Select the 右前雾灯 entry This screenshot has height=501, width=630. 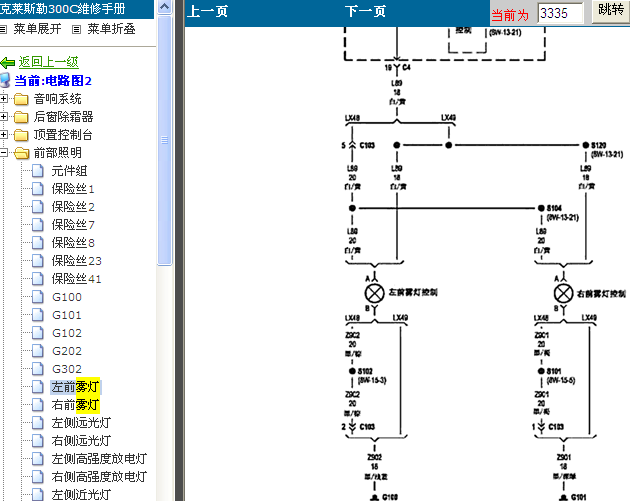point(75,405)
